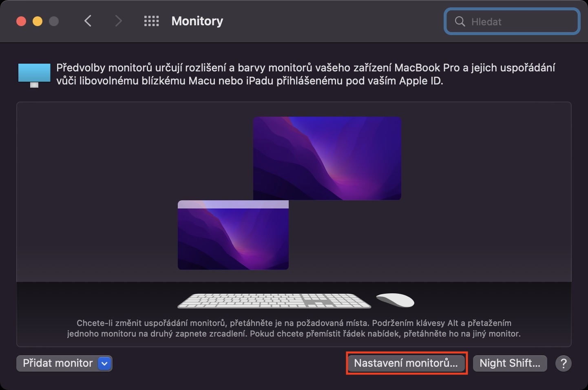The height and width of the screenshot is (390, 588).
Task: Focus the Hledat search field
Action: [512, 21]
